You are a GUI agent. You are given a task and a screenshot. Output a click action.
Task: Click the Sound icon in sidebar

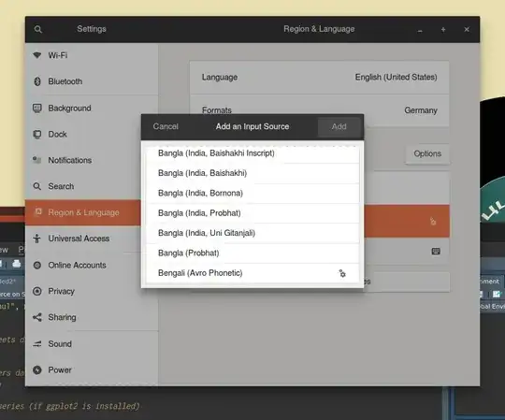coord(37,343)
